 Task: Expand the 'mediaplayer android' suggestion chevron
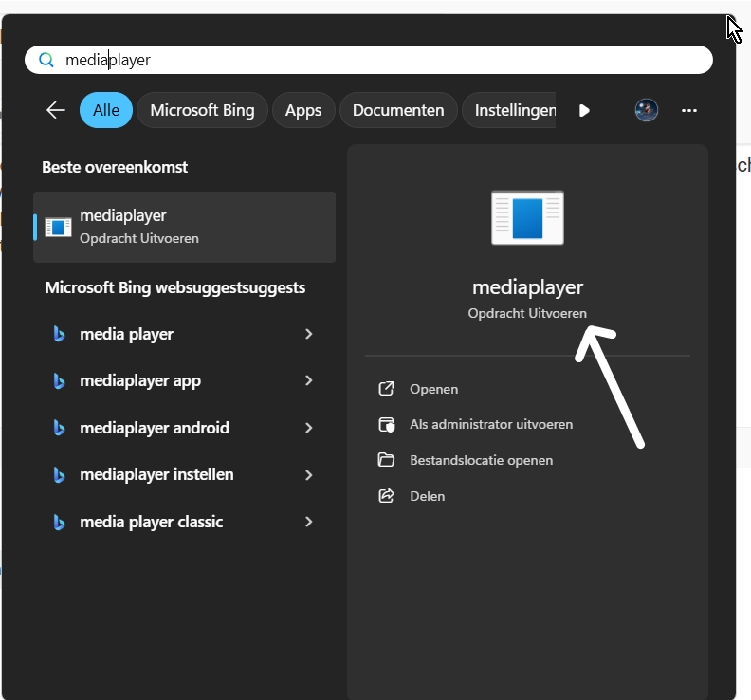point(309,428)
